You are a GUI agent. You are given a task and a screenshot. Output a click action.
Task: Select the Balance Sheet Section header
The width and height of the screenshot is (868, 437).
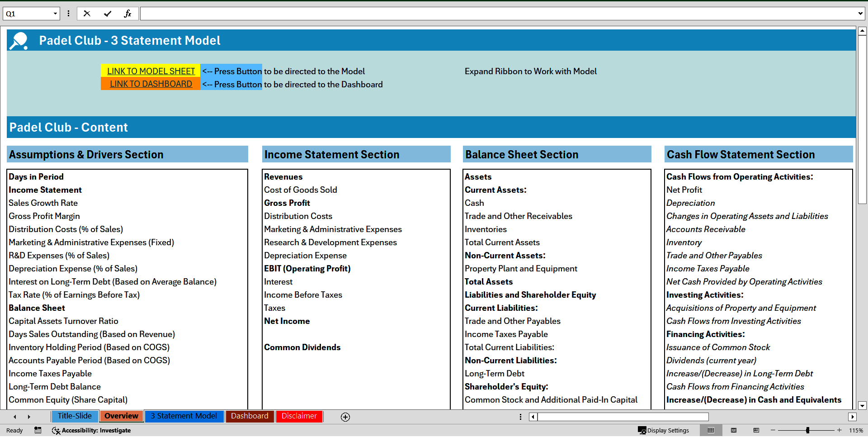tap(557, 154)
